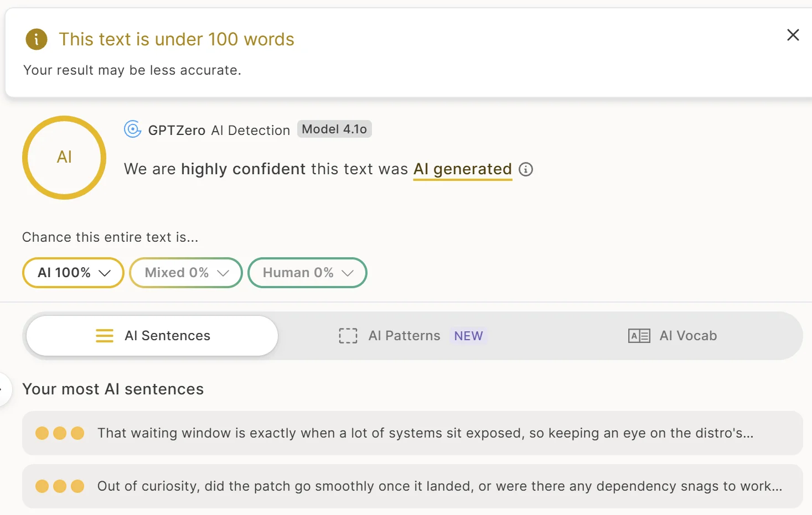Expand the Mixed 0% dropdown

pos(186,273)
